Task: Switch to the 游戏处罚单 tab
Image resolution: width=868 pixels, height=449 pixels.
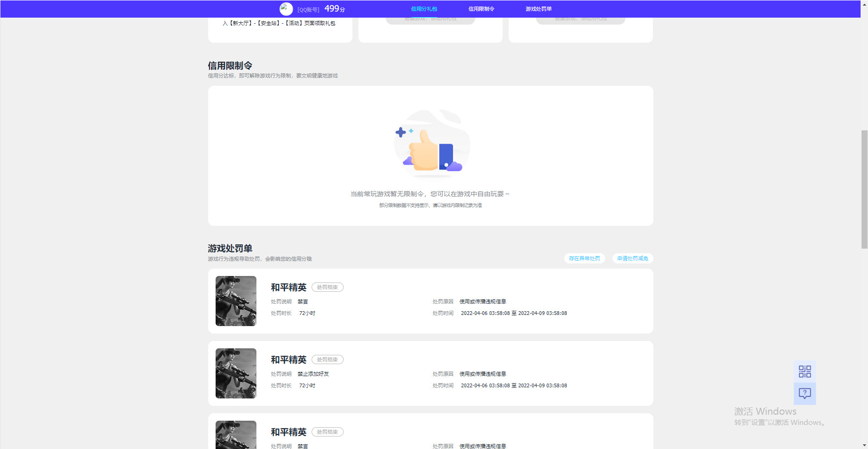Action: (x=538, y=9)
